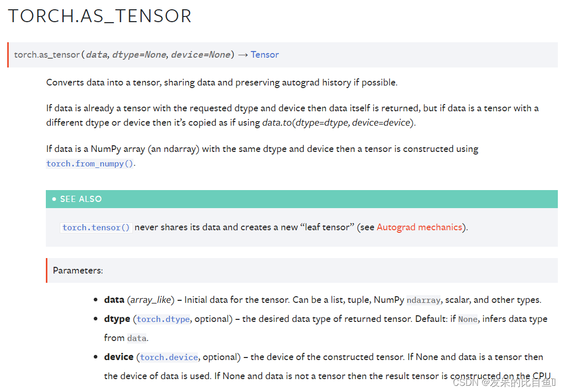Open the torch.device type link
563x392 pixels.
pyautogui.click(x=169, y=357)
